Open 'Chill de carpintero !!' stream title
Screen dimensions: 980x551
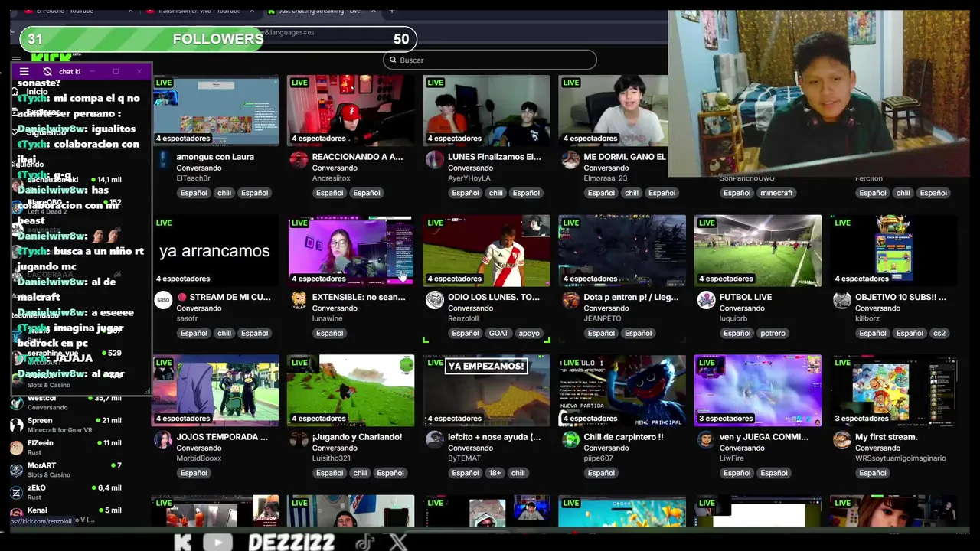(x=623, y=437)
